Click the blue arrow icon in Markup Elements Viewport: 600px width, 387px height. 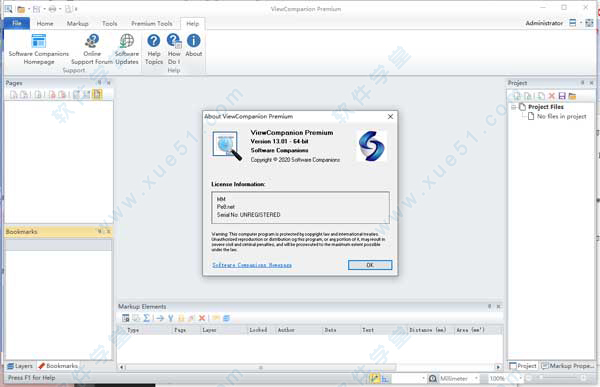[x=160, y=318]
